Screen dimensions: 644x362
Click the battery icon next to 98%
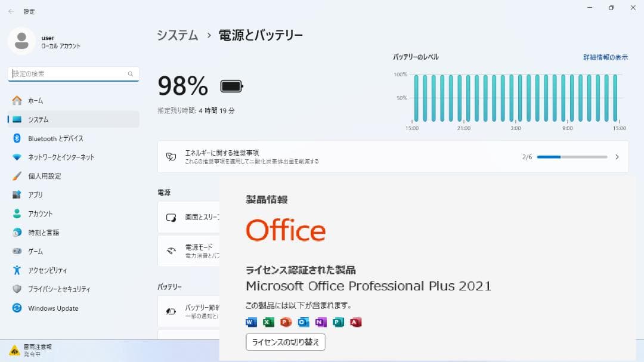230,85
